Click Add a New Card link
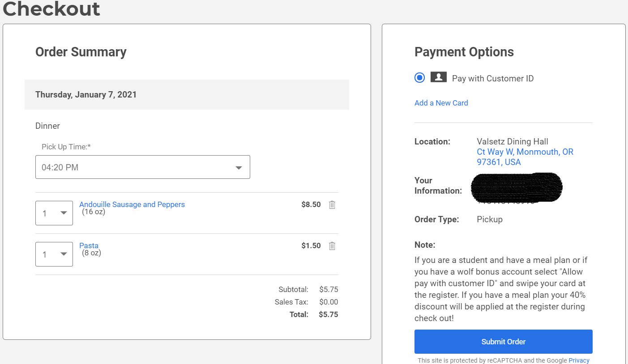 tap(441, 103)
